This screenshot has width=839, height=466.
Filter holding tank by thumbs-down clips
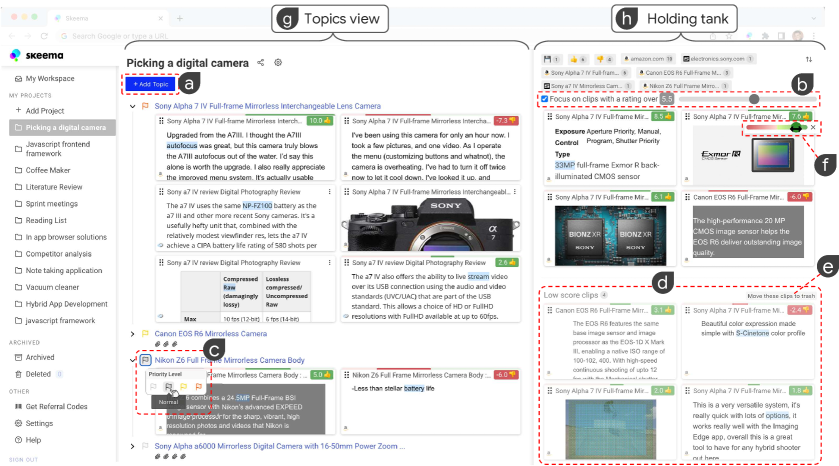tap(604, 59)
